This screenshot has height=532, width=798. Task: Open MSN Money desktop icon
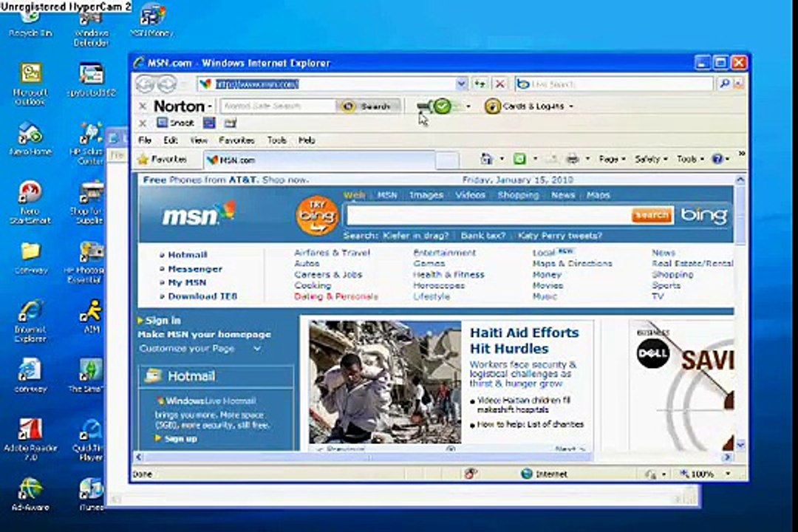[151, 21]
